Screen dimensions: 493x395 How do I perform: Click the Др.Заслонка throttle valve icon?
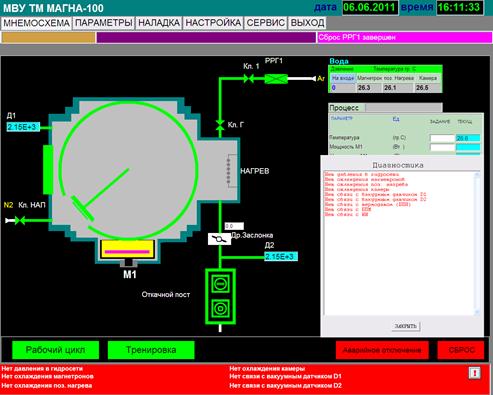pyautogui.click(x=219, y=239)
